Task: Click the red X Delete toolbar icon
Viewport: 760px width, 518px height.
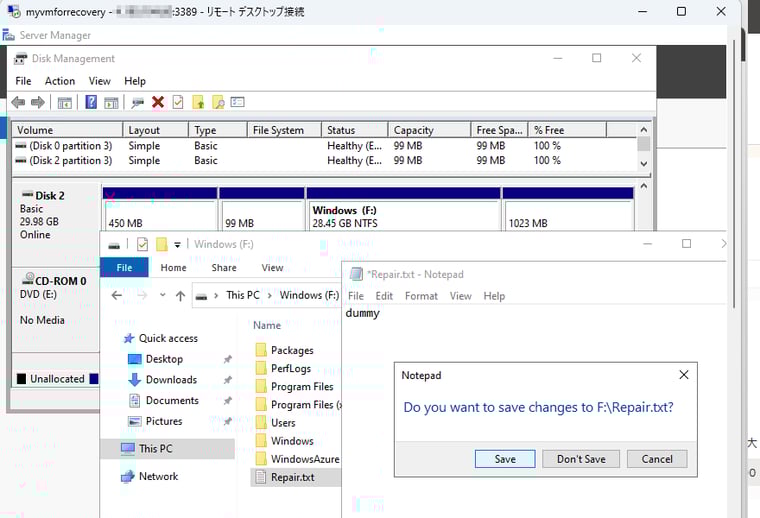Action: (158, 102)
